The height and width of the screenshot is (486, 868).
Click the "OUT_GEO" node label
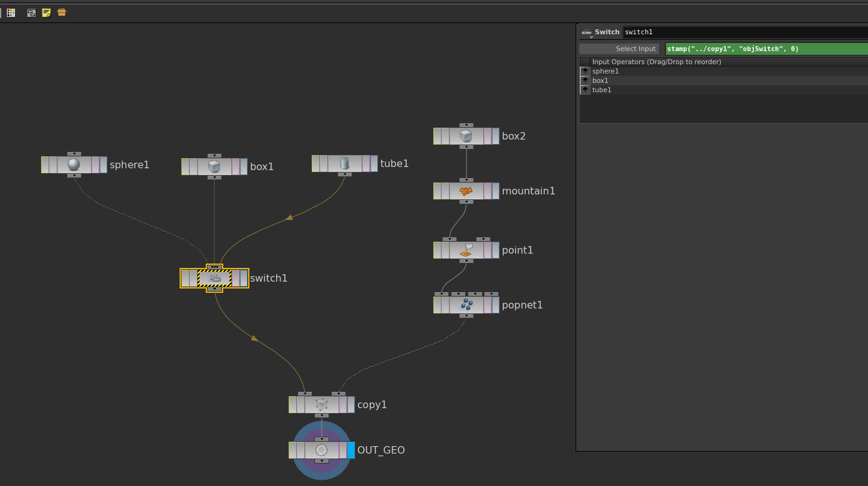[x=381, y=450]
